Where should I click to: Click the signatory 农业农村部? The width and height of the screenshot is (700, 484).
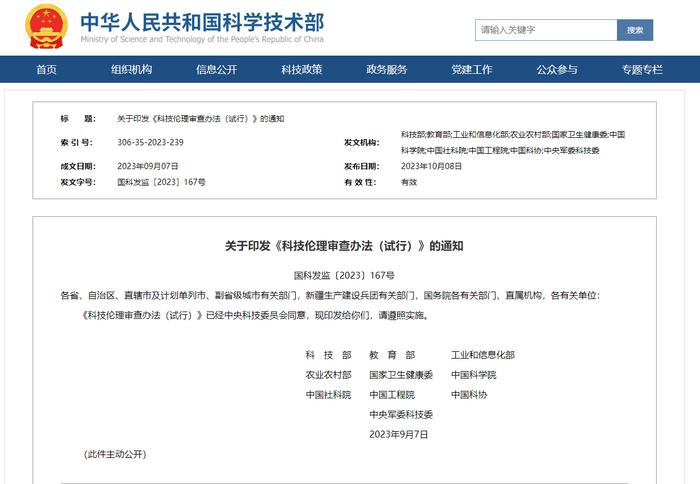328,375
